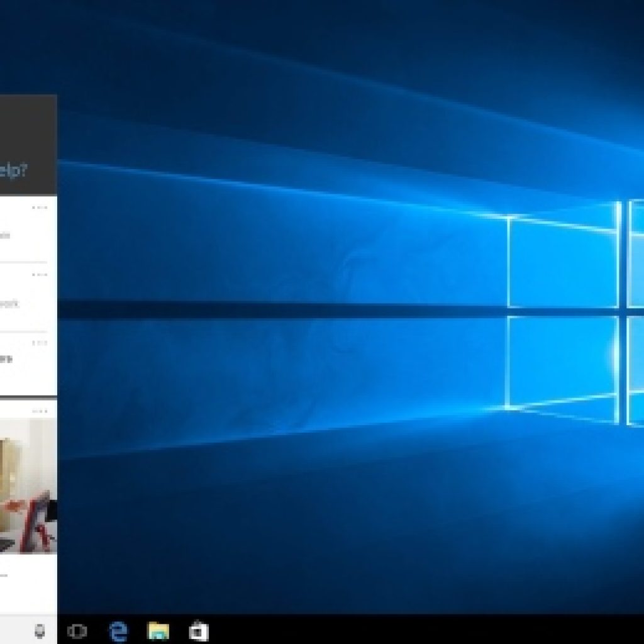644x644 pixels.
Task: Open the three-dot menu above the news photo
Action: point(40,411)
